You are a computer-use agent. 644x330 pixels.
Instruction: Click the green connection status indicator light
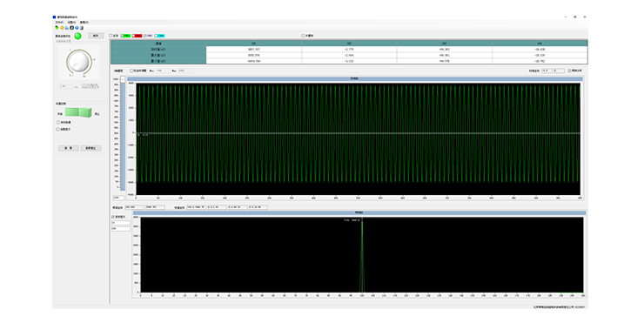pos(77,36)
